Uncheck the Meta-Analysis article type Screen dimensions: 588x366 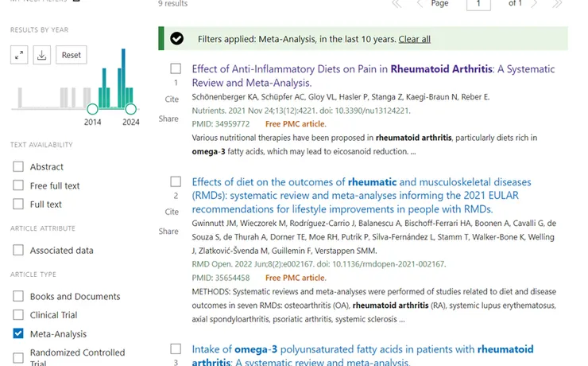(18, 333)
